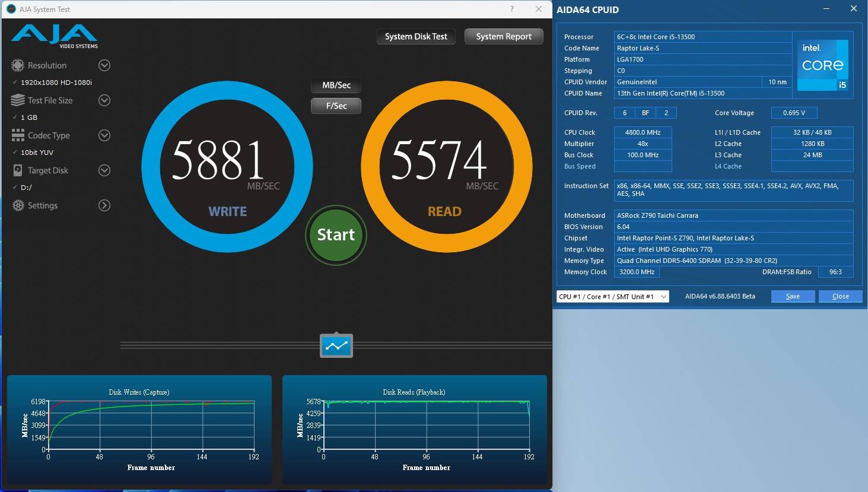Start the disk test

click(x=336, y=235)
